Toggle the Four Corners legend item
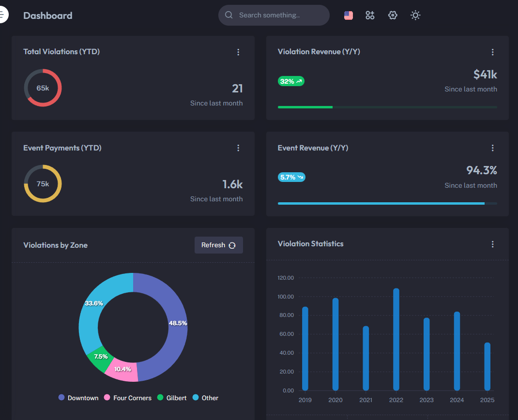 coord(127,398)
